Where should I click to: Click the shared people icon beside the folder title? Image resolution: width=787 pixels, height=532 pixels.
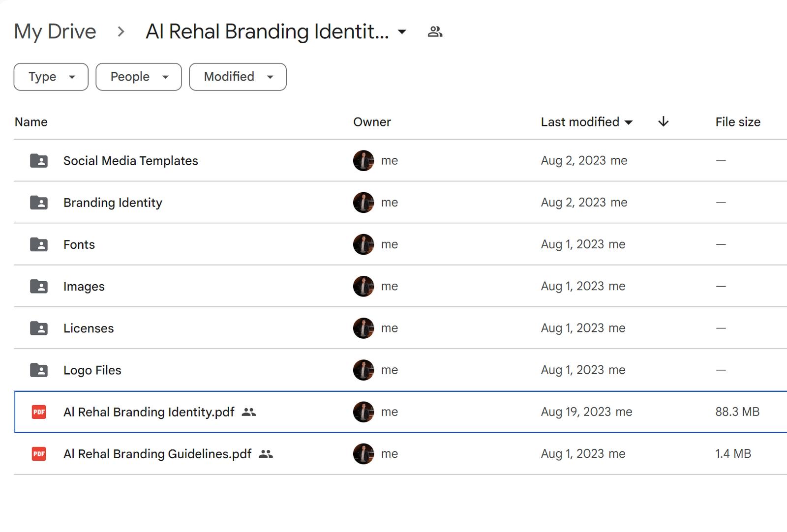[435, 32]
